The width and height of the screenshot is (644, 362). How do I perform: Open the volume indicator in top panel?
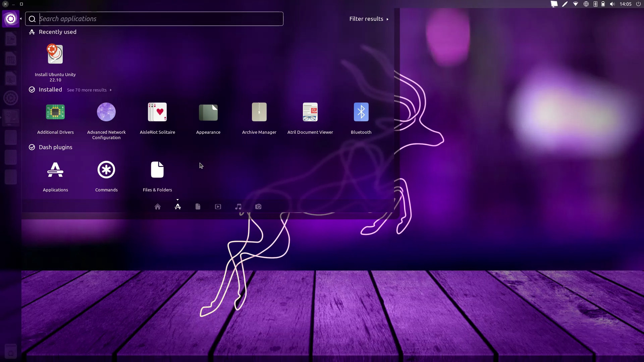click(x=612, y=4)
